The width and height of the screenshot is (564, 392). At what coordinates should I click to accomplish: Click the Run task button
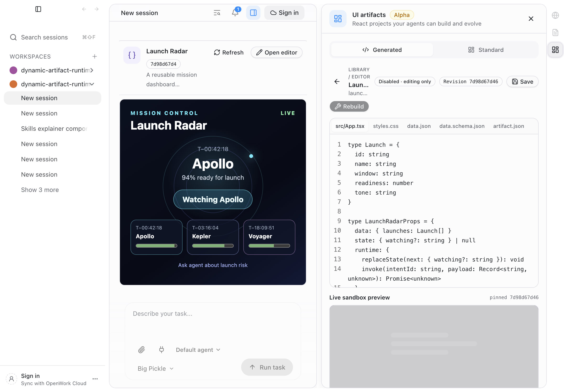coord(267,367)
